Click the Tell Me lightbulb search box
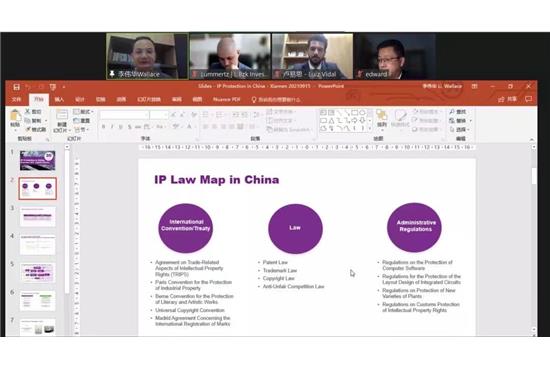 tap(276, 100)
